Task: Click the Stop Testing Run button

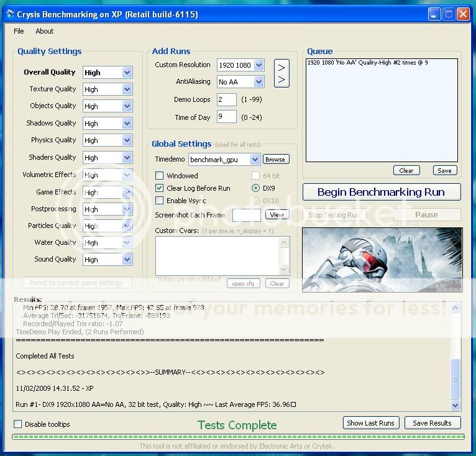Action: pyautogui.click(x=334, y=215)
